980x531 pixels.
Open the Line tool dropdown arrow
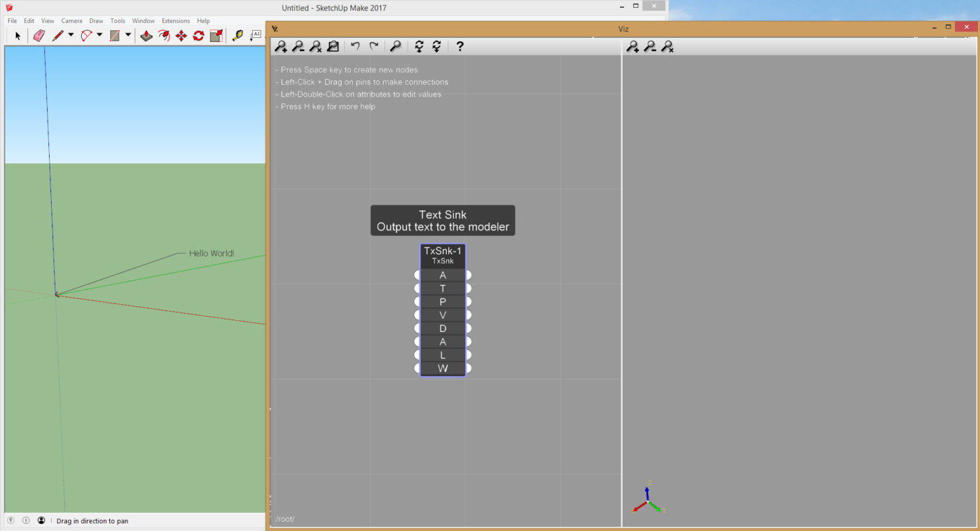click(x=70, y=35)
